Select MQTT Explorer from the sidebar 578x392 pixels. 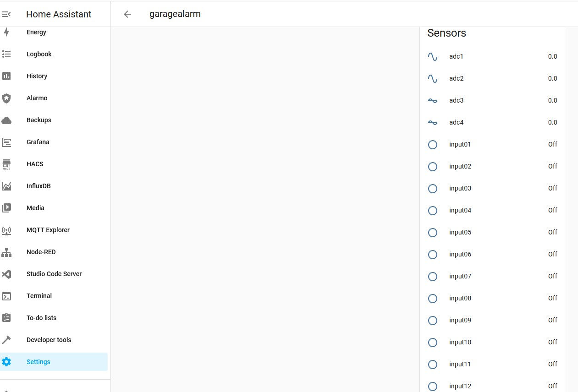click(48, 230)
